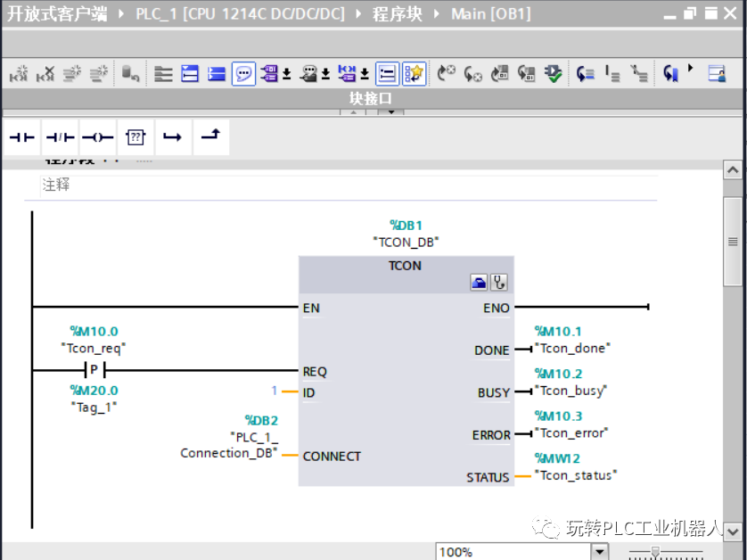
Task: Select the Normally Closed contact tool
Action: [59, 136]
